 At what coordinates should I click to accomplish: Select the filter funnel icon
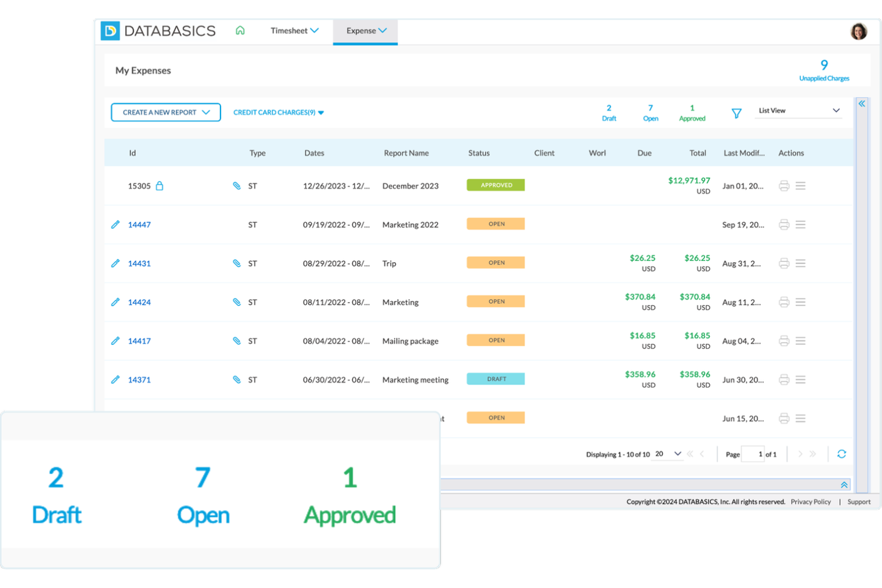pyautogui.click(x=737, y=113)
